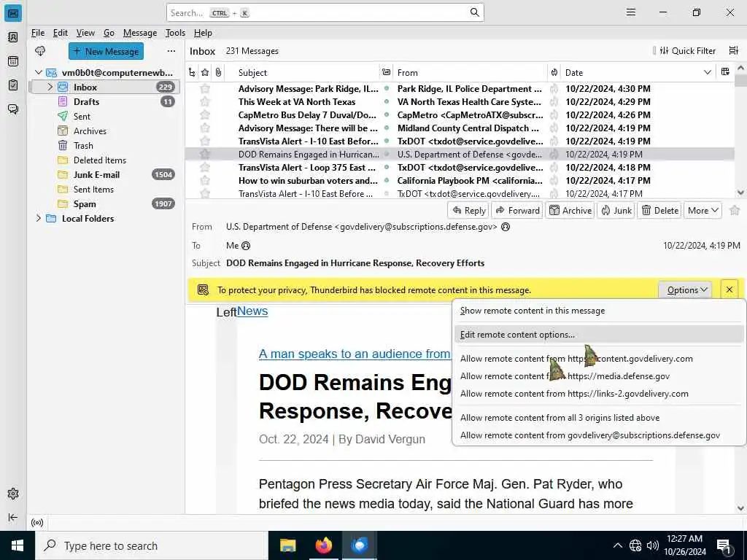Collapse the spaces toolbar arrow
The width and height of the screenshot is (747, 560).
click(x=13, y=517)
